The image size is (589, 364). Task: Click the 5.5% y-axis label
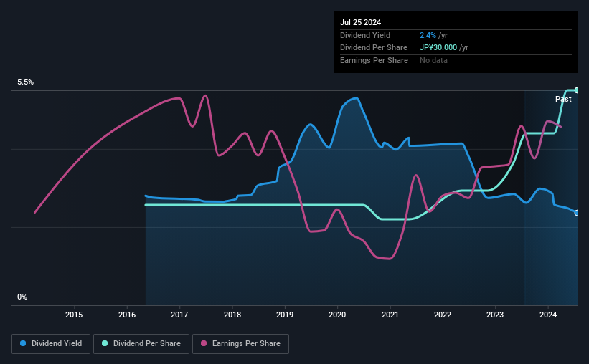coord(26,82)
